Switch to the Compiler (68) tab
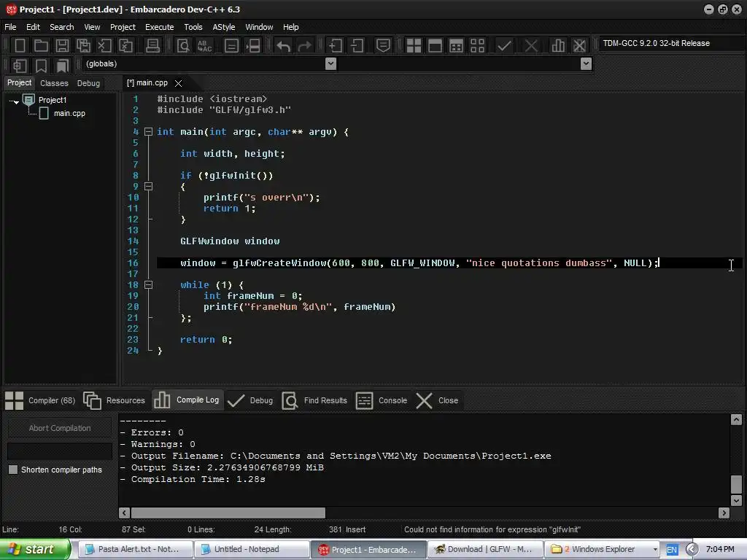 tap(40, 400)
